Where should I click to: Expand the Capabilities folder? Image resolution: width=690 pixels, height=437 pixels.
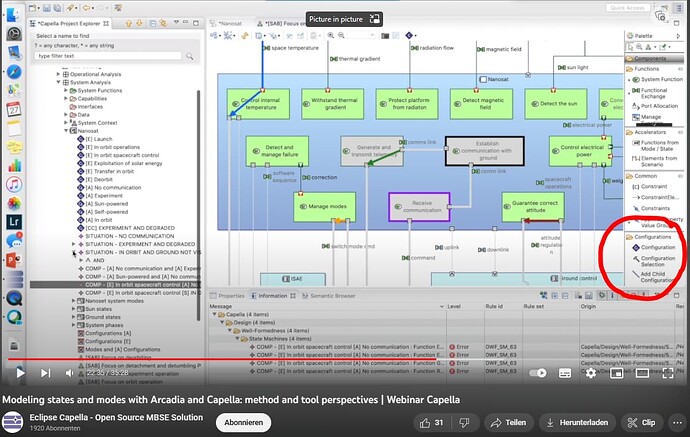point(66,99)
